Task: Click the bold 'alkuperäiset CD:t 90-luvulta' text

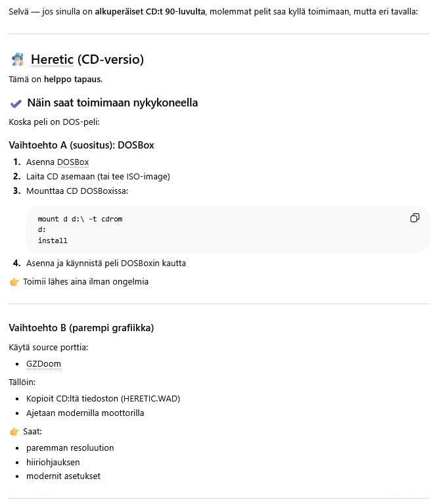Action: click(150, 12)
